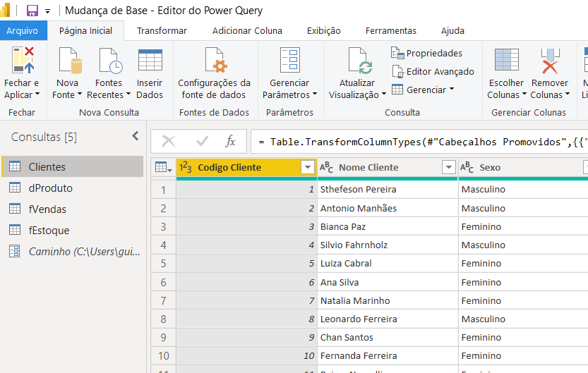Switch to the Adicionar Coluna tab
588x373 pixels.
pos(247,31)
